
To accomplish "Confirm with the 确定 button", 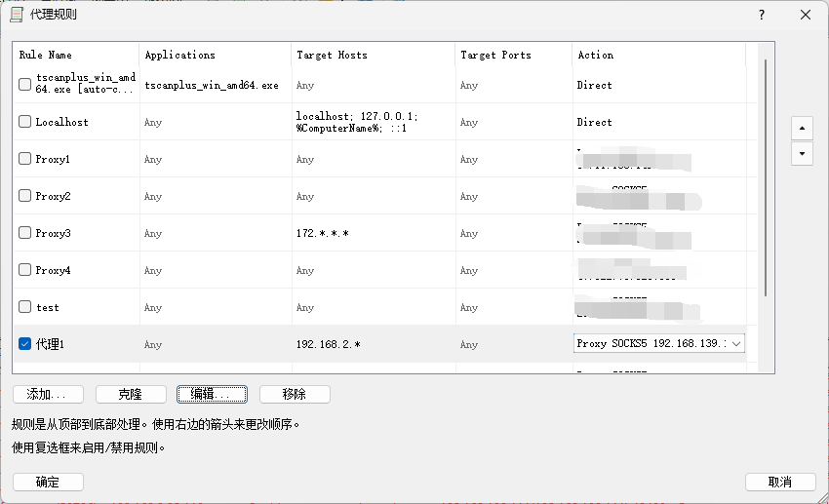I will click(48, 482).
